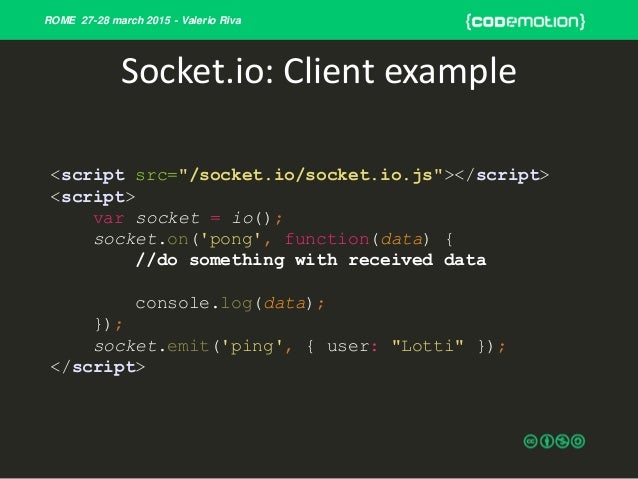
Task: Click the '/socket.io/socket.io.js' src string
Action: [310, 175]
